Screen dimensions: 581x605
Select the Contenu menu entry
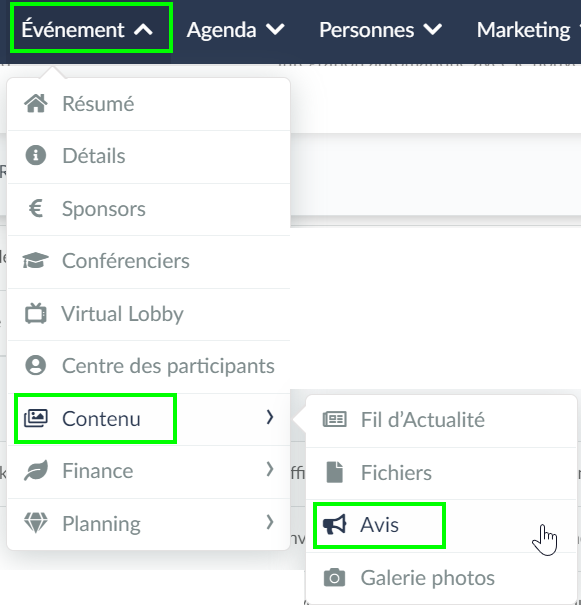[x=149, y=419]
